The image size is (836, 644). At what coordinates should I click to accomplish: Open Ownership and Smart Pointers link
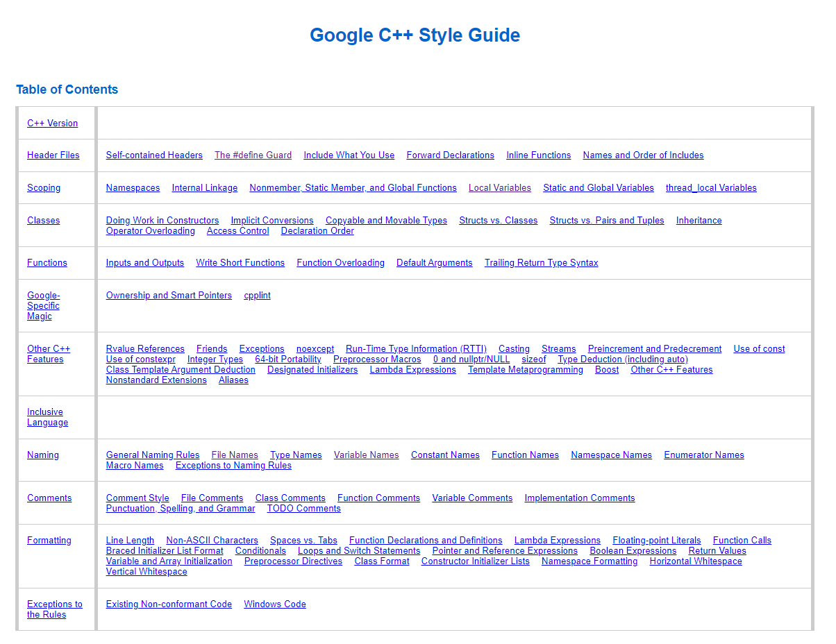coord(169,296)
